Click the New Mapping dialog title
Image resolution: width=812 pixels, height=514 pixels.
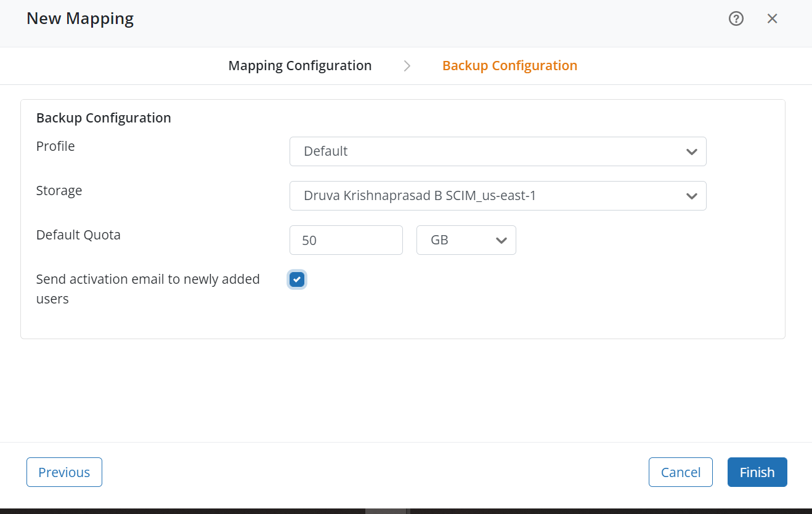tap(80, 18)
